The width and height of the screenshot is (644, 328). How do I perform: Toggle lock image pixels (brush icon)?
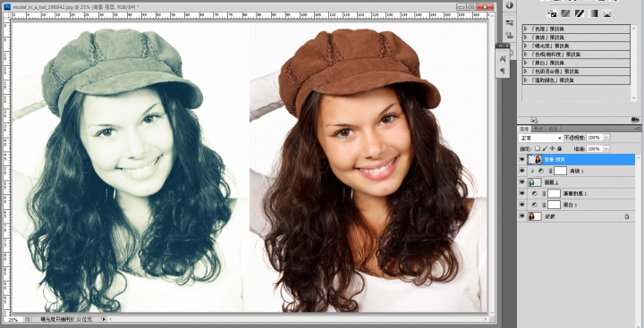(x=545, y=148)
